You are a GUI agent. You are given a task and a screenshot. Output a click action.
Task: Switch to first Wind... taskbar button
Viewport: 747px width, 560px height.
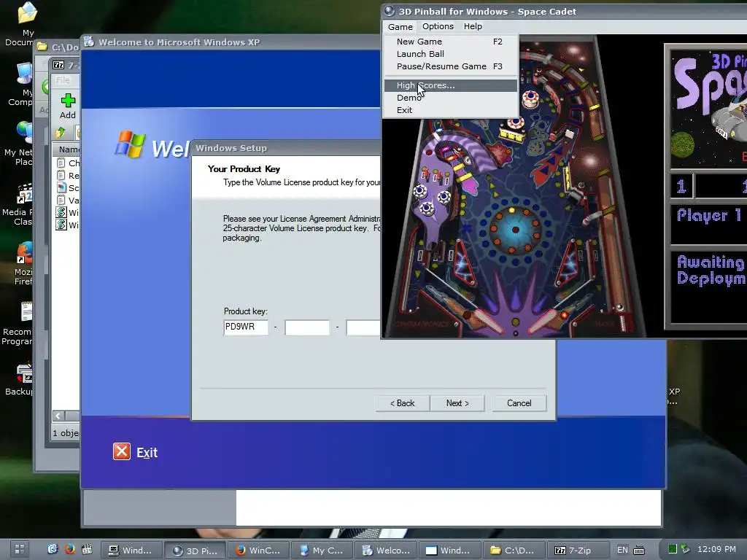[131, 550]
